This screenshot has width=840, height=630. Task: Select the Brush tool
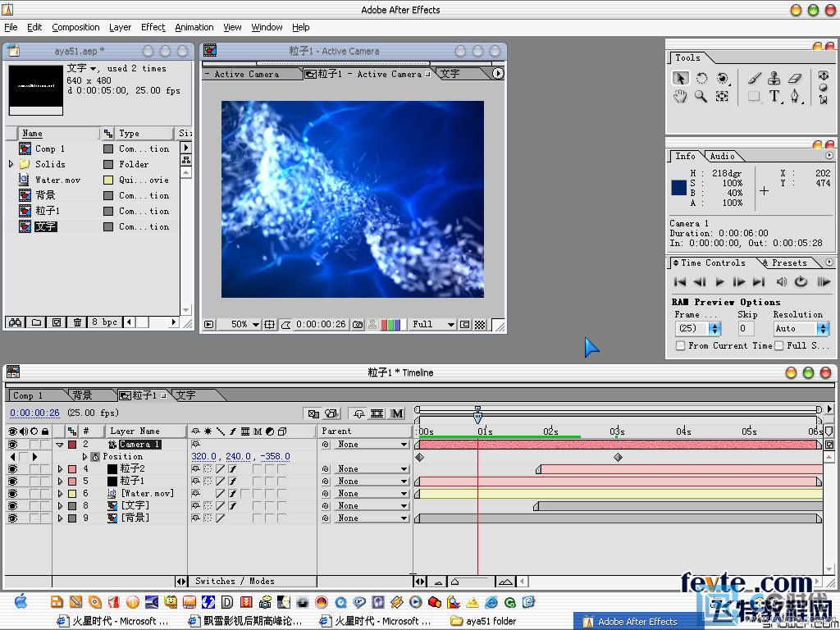point(754,78)
